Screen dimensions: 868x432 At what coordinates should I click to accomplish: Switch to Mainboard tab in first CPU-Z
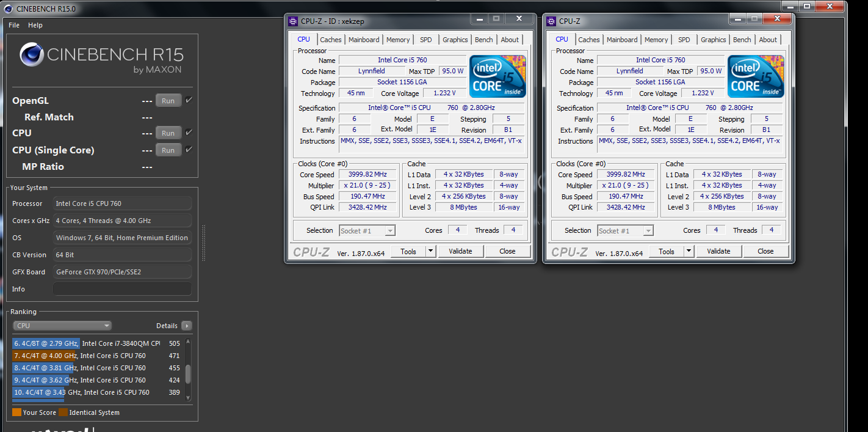364,40
